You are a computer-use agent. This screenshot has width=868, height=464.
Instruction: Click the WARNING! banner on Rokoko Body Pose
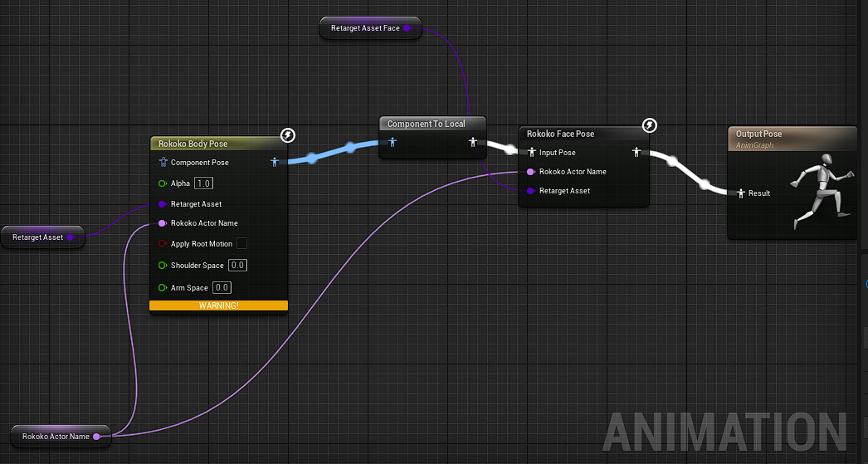point(219,305)
